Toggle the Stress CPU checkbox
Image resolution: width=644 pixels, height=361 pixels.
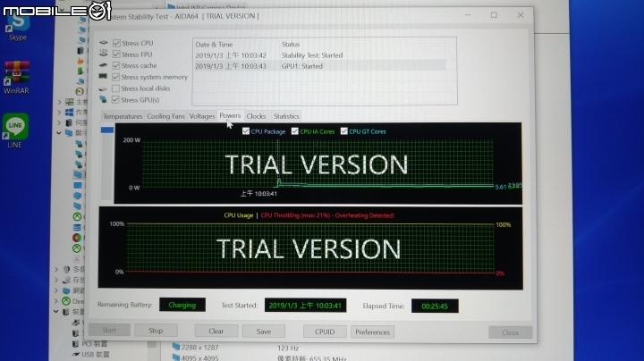116,43
